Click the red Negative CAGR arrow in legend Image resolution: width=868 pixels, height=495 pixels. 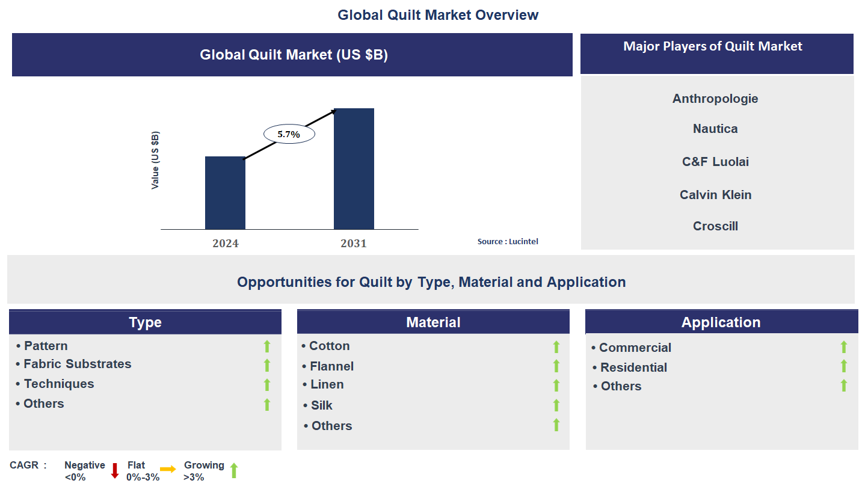click(114, 470)
